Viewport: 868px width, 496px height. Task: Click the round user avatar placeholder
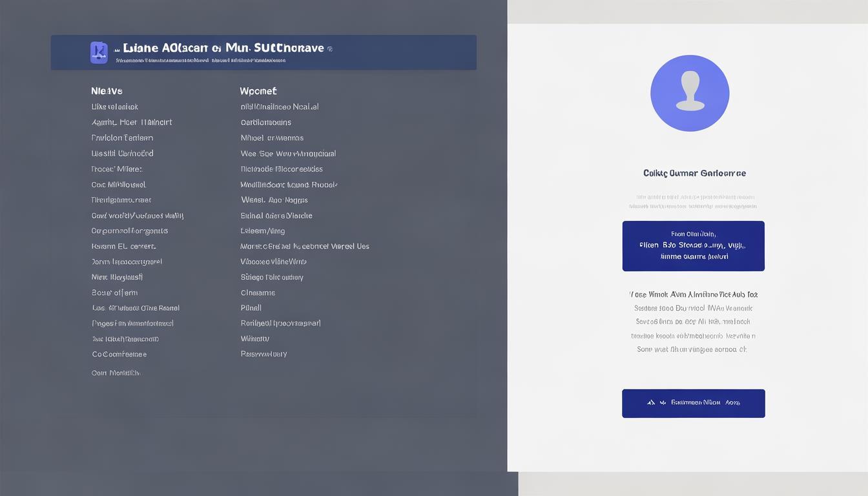click(689, 93)
